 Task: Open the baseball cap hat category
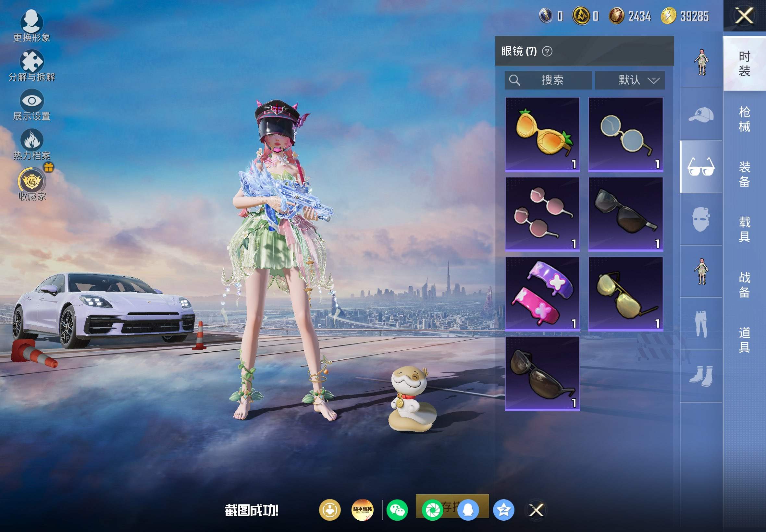tap(701, 115)
